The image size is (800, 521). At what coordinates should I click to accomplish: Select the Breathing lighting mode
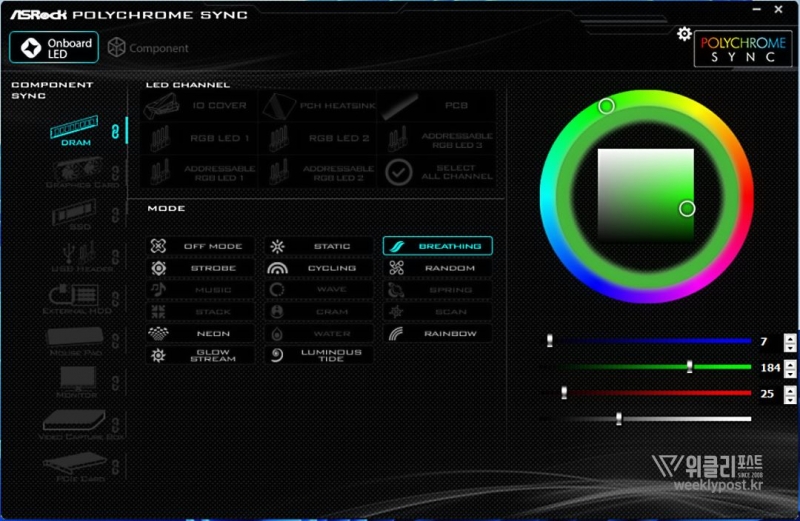coord(438,246)
